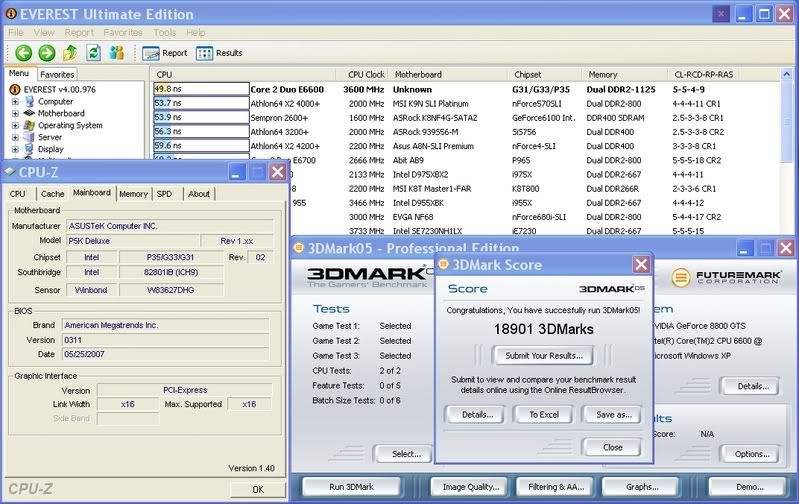Image resolution: width=799 pixels, height=504 pixels.
Task: Click Options button in 3DMark05 results panel
Action: (752, 454)
